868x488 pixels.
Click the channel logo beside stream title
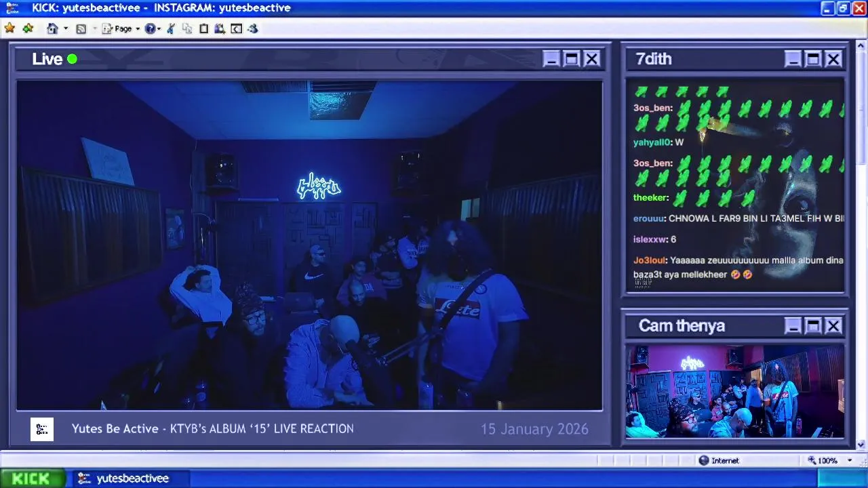coord(42,429)
